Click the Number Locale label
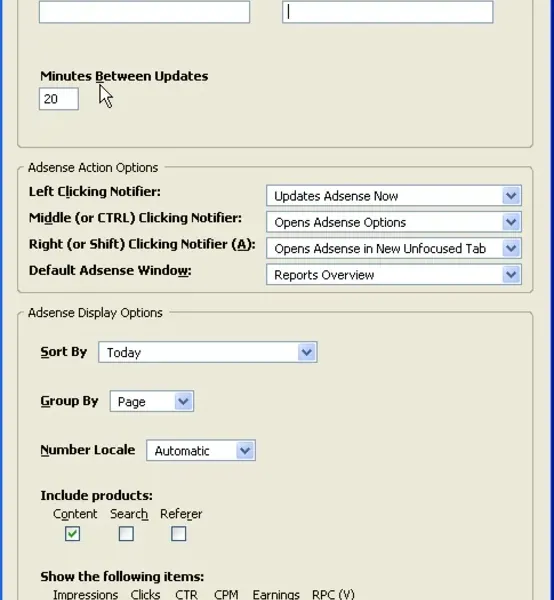 (88, 450)
